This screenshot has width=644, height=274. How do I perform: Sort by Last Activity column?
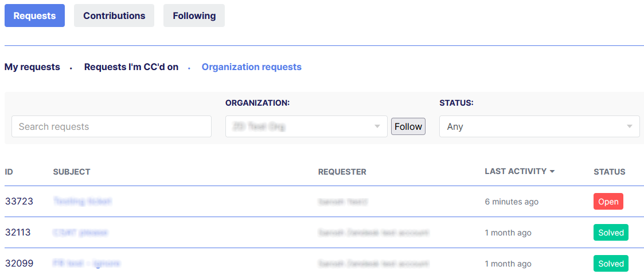pyautogui.click(x=516, y=171)
